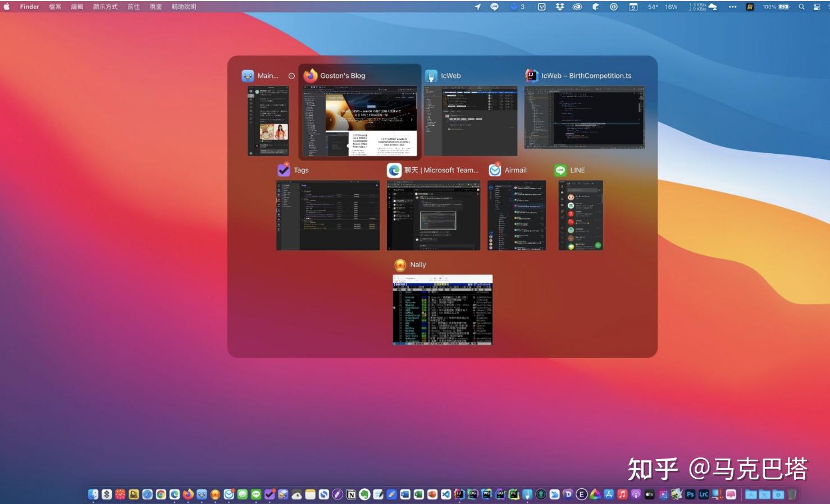Viewport: 830px width, 504px height.
Task: Select the Nally terminal window thumbnail
Action: click(x=443, y=309)
